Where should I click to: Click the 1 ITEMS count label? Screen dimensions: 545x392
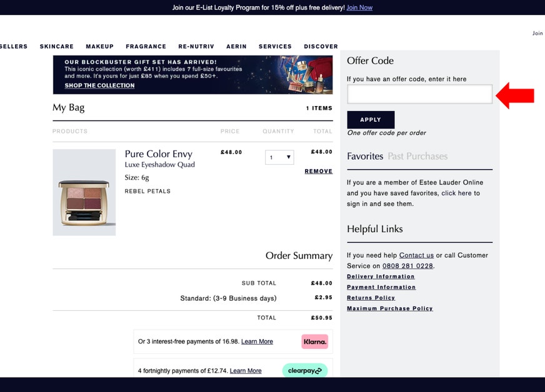tap(319, 109)
